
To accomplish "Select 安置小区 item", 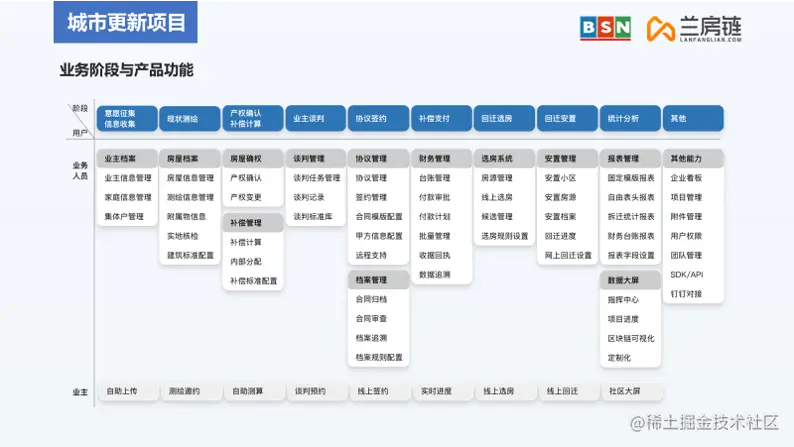I will [x=560, y=178].
